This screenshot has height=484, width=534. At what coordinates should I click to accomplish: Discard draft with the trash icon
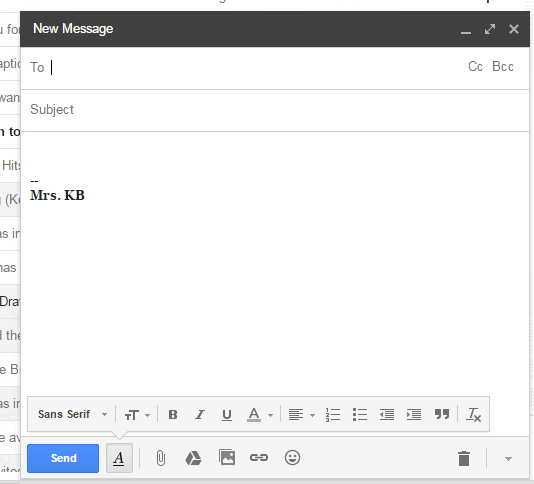pos(464,458)
